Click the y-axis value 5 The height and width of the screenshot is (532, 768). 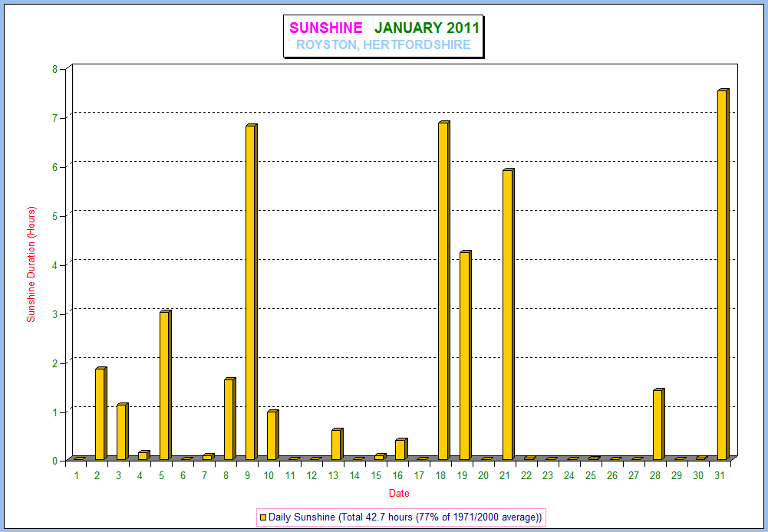point(55,216)
